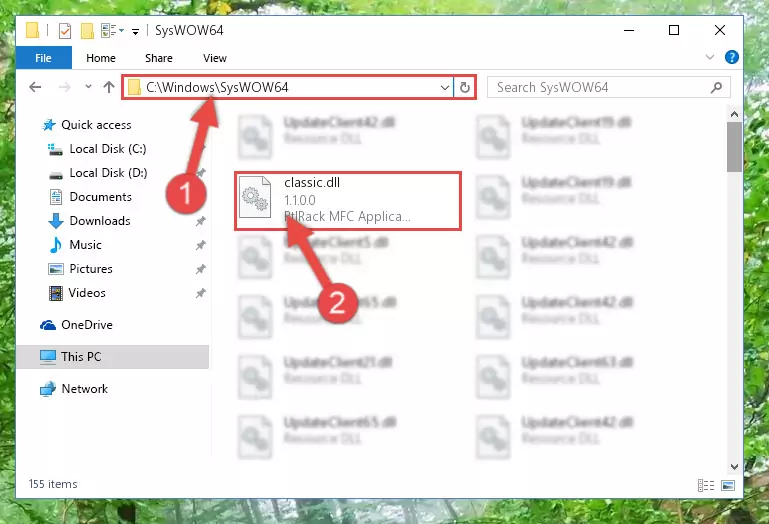Viewport: 769px width, 524px height.
Task: Click the classic.dll gear file icon
Action: coord(255,197)
